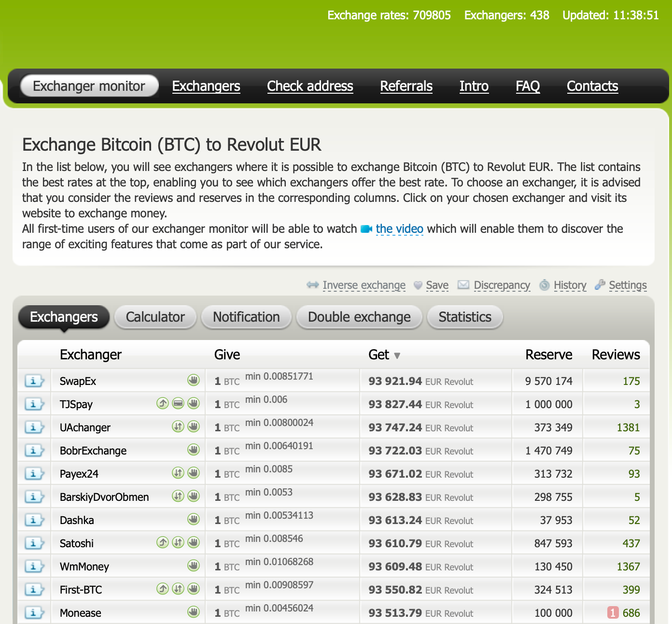Click the double-arrow Inverse exchange icon

click(x=313, y=285)
